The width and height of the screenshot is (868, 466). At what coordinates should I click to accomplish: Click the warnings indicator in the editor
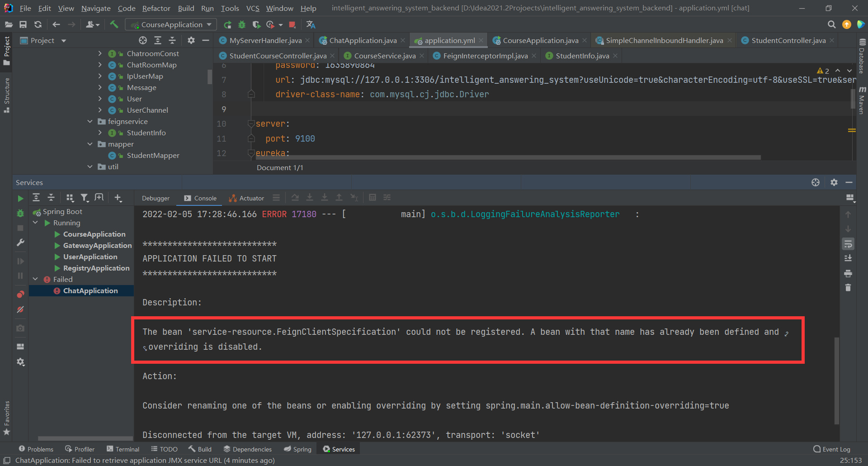[x=823, y=71]
